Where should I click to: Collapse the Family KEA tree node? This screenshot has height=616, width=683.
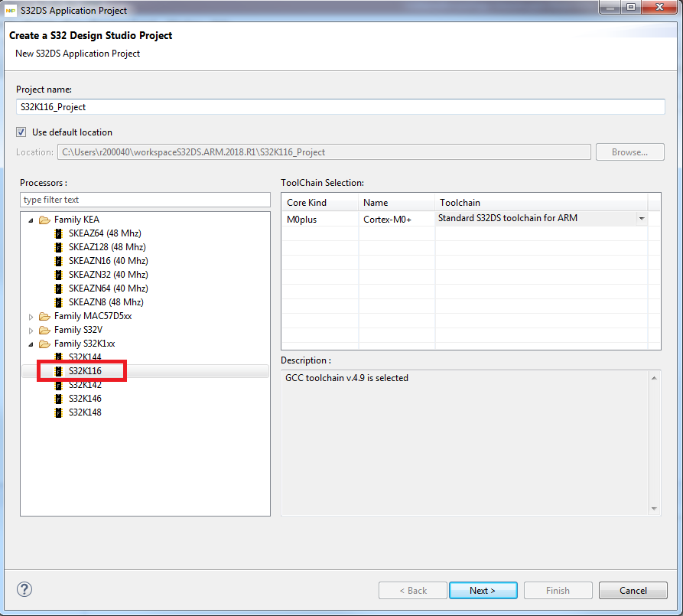click(31, 220)
